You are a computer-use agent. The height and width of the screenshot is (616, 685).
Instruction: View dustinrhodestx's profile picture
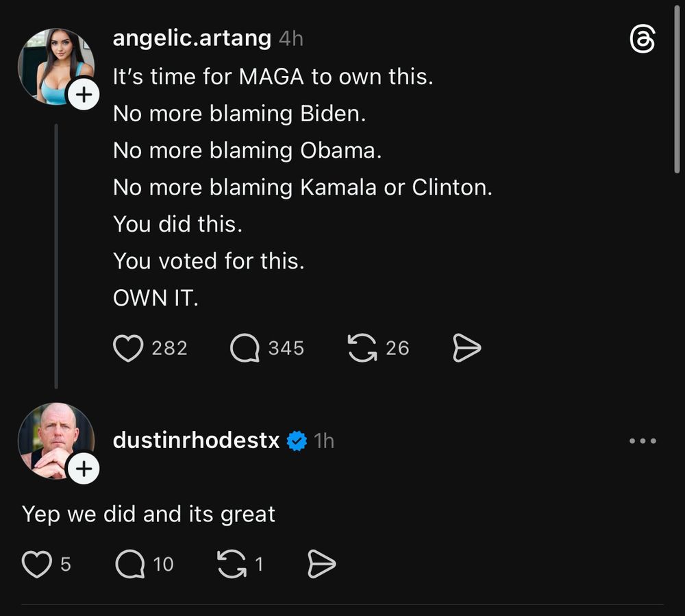point(55,439)
